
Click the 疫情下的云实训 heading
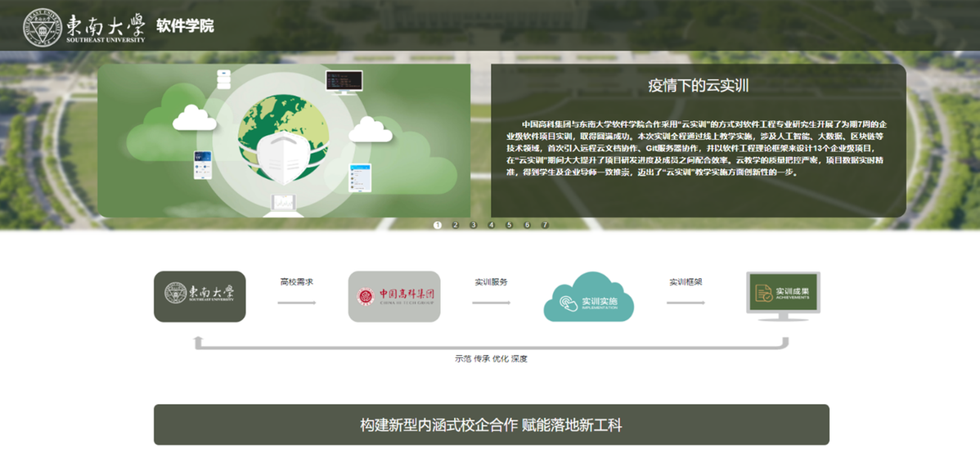coord(698,86)
